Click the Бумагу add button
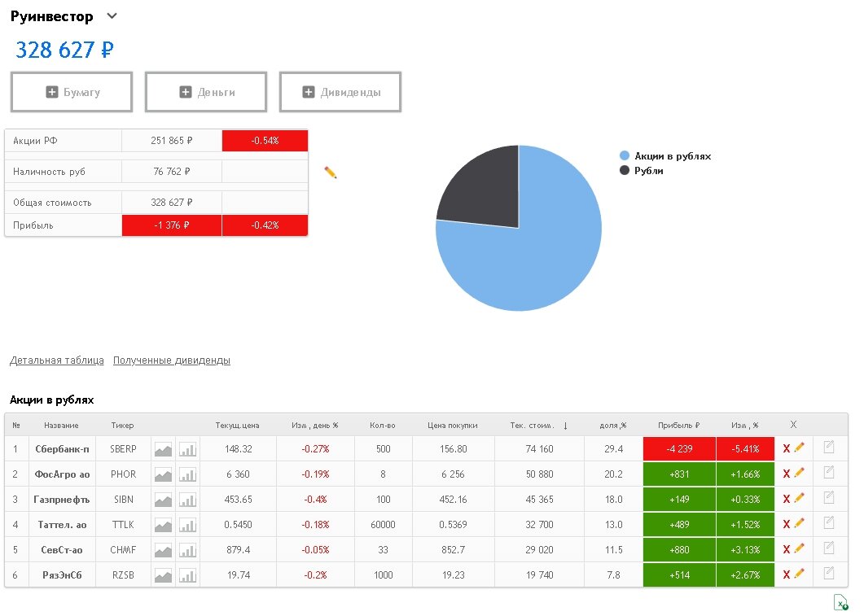This screenshot has height=616, width=864. 72,92
